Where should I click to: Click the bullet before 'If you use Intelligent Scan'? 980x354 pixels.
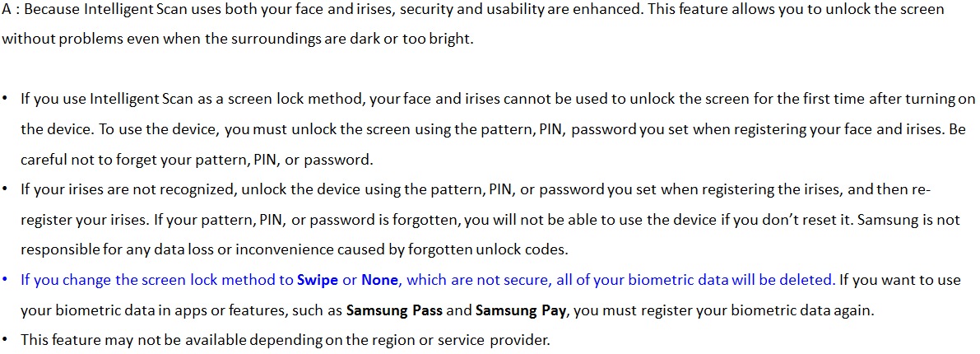[5, 100]
